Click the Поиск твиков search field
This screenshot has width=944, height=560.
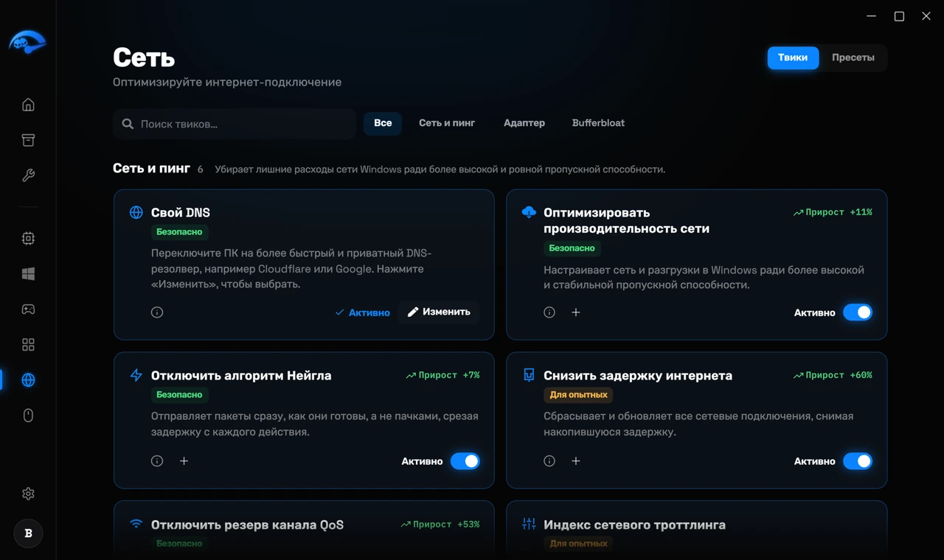pyautogui.click(x=235, y=124)
